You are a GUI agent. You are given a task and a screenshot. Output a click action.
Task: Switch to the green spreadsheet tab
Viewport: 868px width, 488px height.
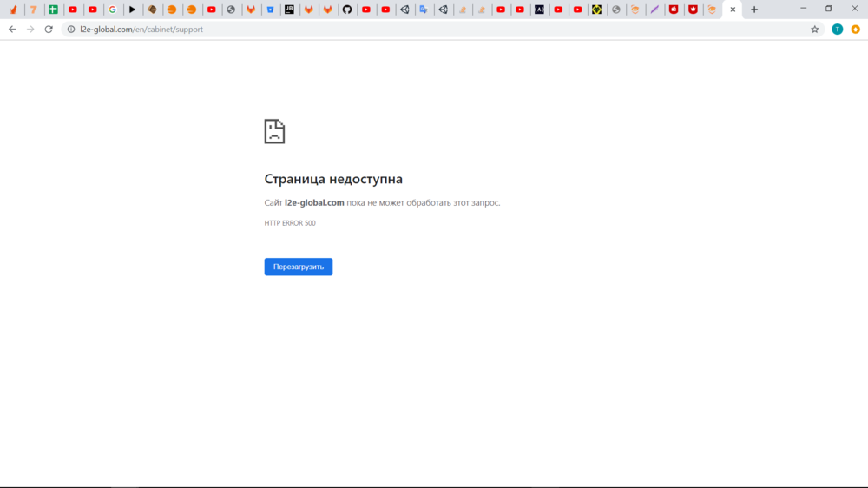53,10
